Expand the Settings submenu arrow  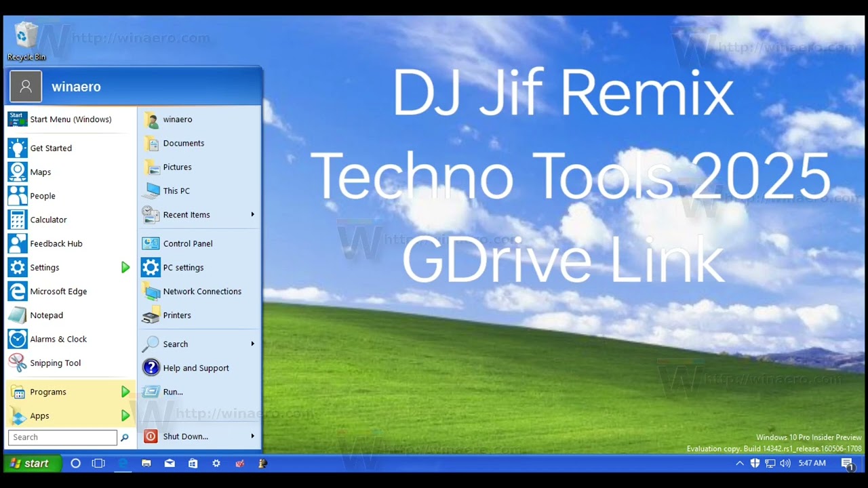[125, 268]
